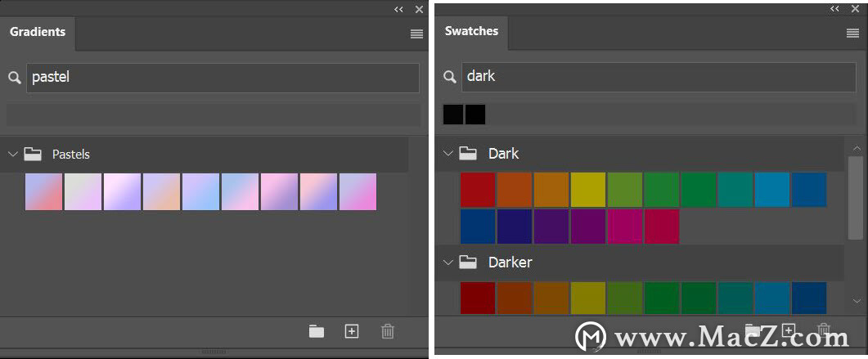
Task: Click the Swatches search magnifier icon
Action: [449, 77]
